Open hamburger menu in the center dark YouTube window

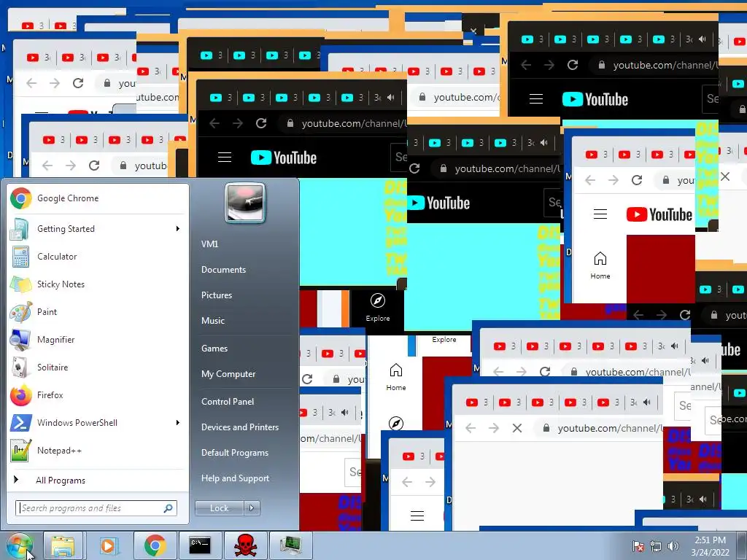pyautogui.click(x=225, y=157)
